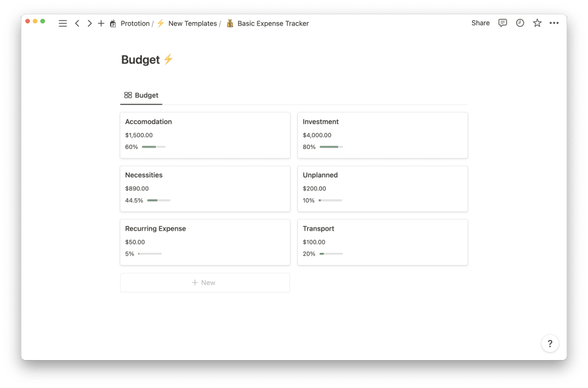This screenshot has width=588, height=388.
Task: Open the three-dot more options menu
Action: tap(554, 23)
